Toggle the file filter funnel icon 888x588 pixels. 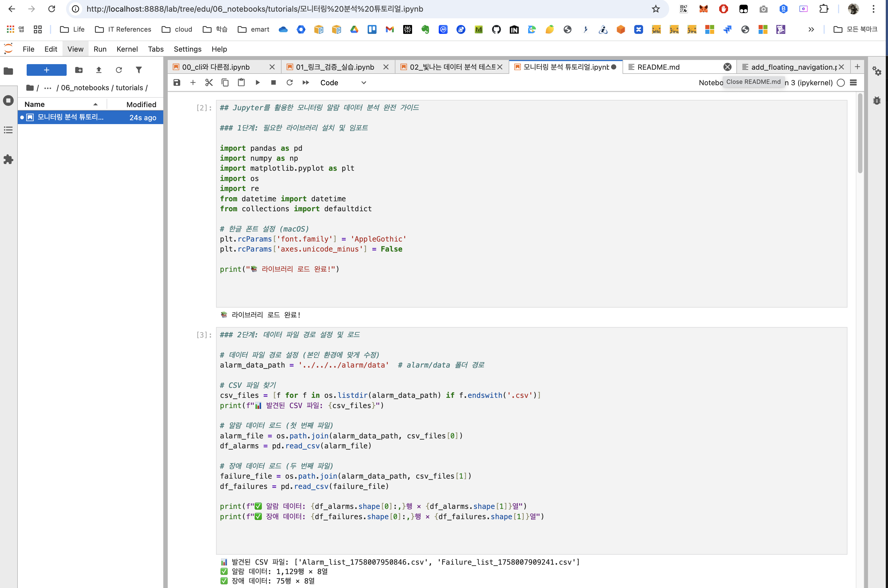pyautogui.click(x=139, y=70)
